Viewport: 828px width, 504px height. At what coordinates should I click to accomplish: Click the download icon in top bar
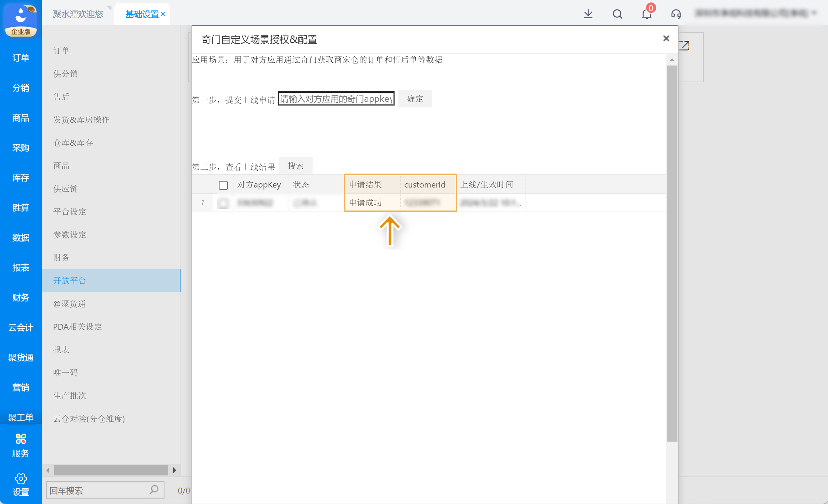tap(588, 14)
